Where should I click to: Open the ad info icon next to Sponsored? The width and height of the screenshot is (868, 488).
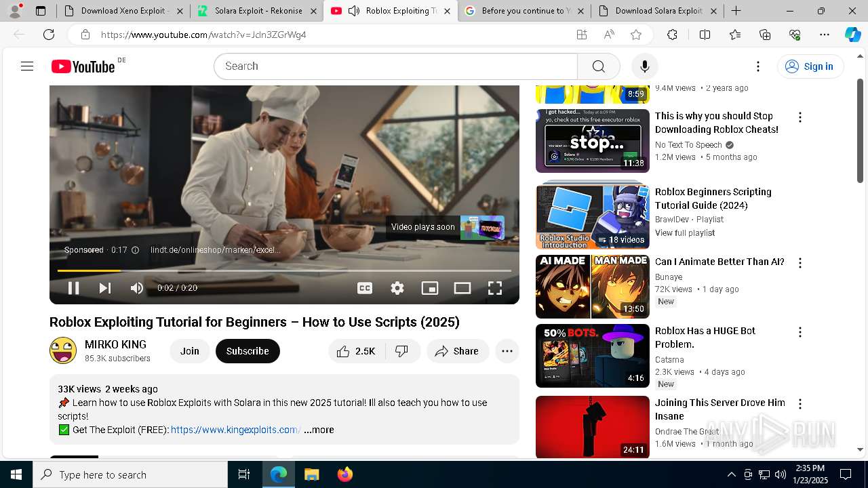(x=135, y=250)
